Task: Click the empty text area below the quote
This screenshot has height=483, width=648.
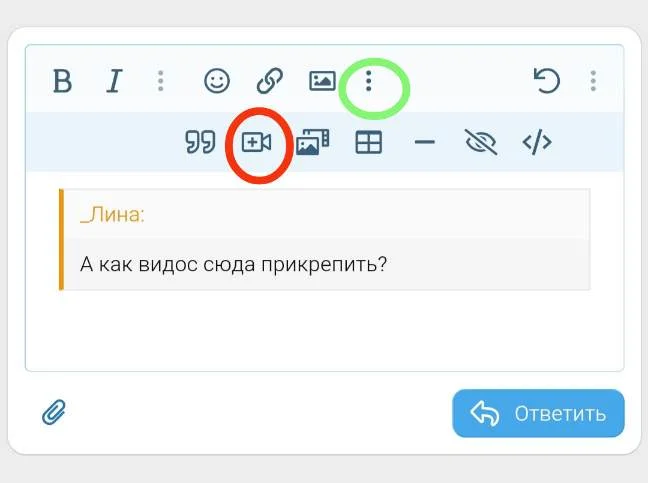Action: coord(324,330)
